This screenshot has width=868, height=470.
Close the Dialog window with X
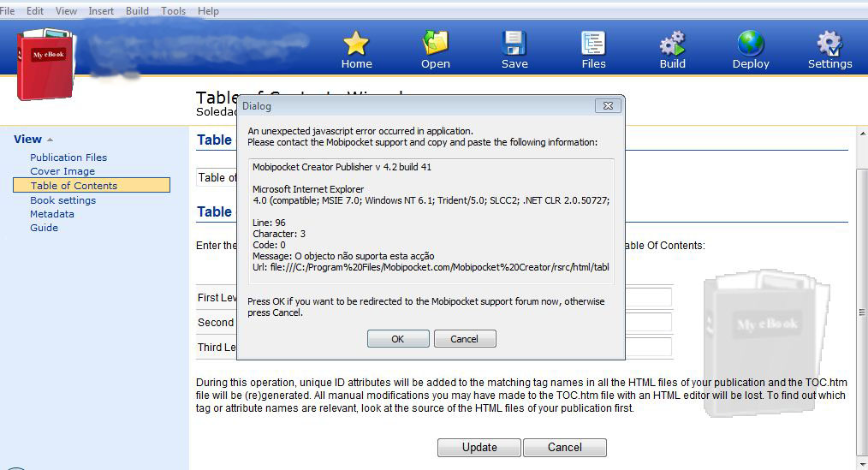tap(607, 106)
